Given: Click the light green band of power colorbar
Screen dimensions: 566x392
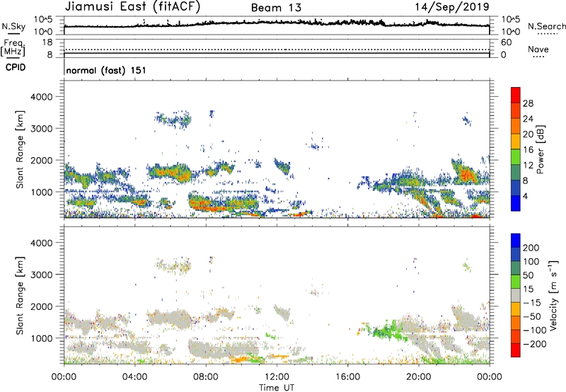Looking at the screenshot, I should click(516, 157).
